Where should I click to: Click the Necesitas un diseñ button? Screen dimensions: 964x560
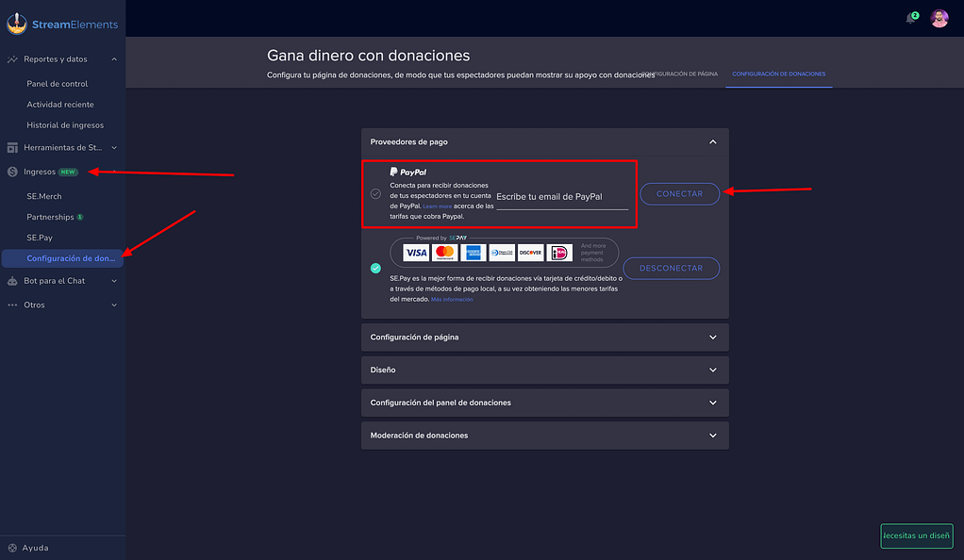917,535
